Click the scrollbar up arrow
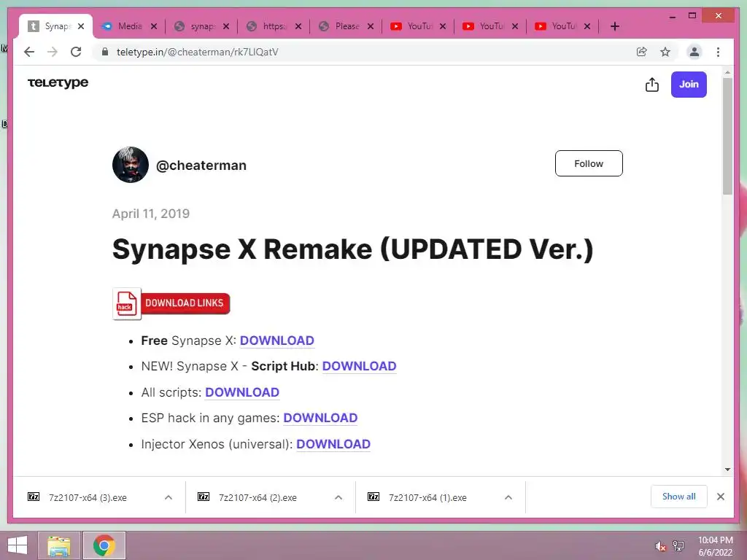Viewport: 747px width, 560px height. tap(727, 72)
